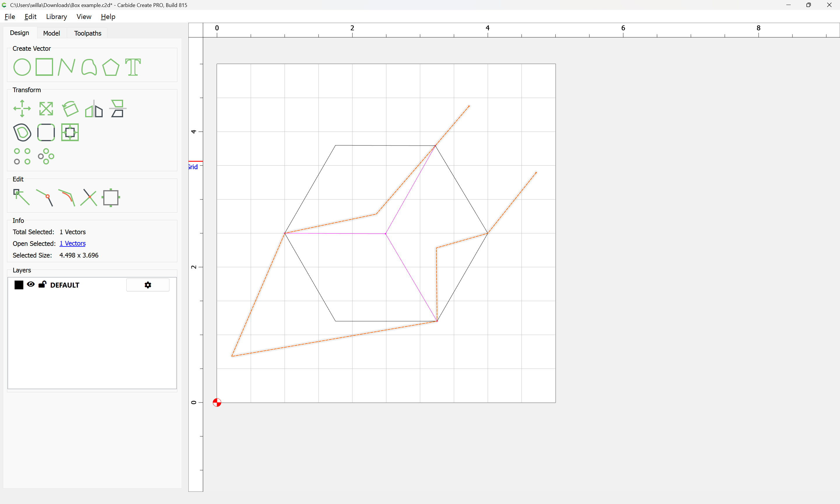Switch to the Toolpaths tab

[87, 33]
